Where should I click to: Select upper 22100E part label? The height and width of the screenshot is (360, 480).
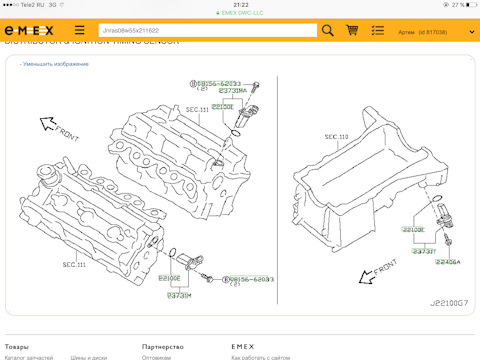223,107
